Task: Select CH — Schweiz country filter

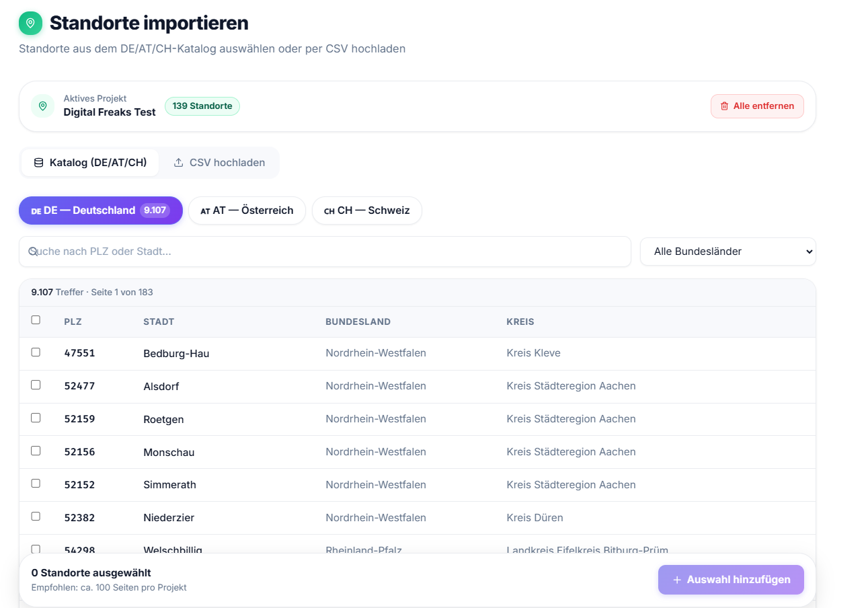Action: click(x=367, y=211)
